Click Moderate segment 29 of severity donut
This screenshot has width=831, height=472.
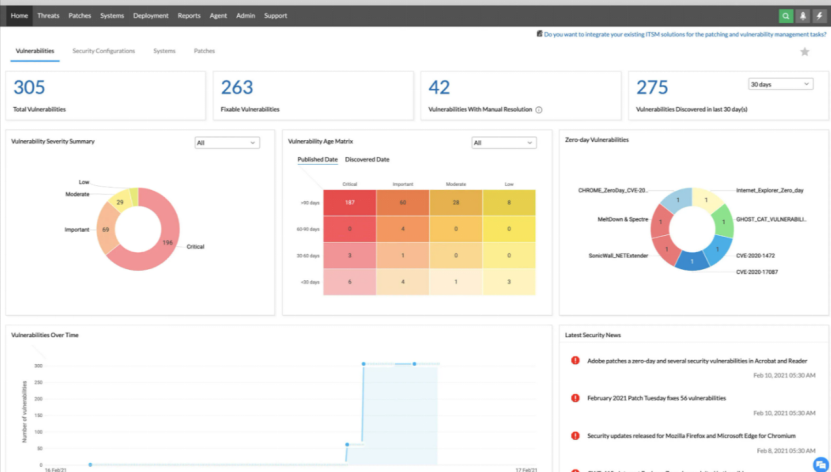pyautogui.click(x=120, y=202)
